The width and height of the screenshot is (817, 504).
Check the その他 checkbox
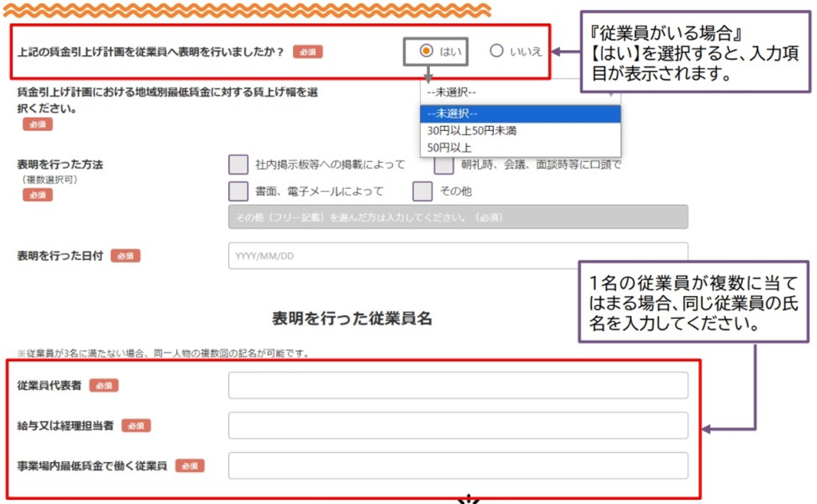pos(423,191)
